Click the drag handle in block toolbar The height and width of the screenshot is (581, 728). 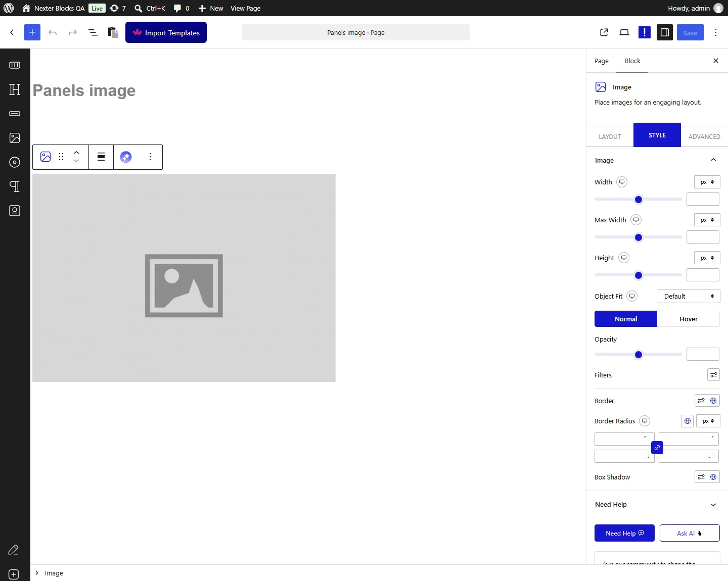click(x=61, y=157)
